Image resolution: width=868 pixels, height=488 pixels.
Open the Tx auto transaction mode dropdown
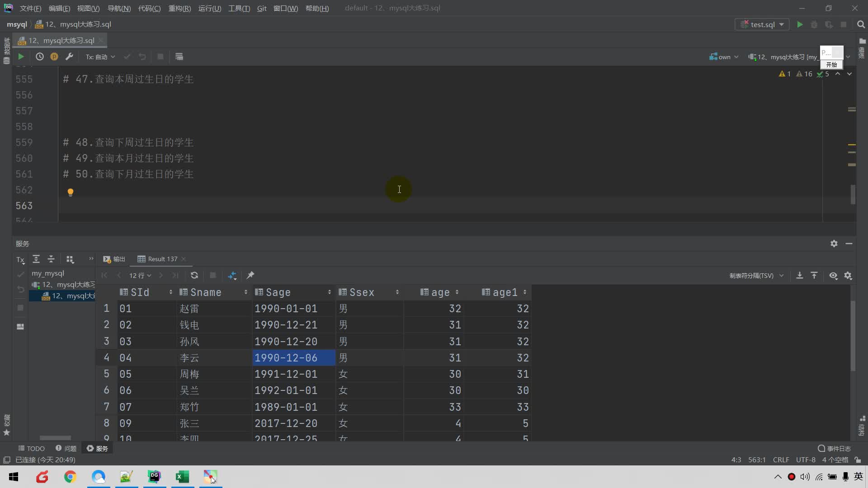click(100, 57)
